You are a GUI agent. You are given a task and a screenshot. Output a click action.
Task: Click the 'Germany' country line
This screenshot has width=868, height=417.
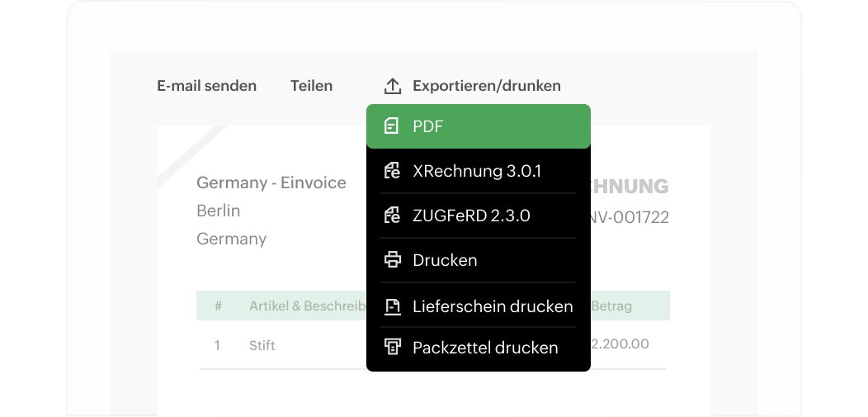point(231,239)
